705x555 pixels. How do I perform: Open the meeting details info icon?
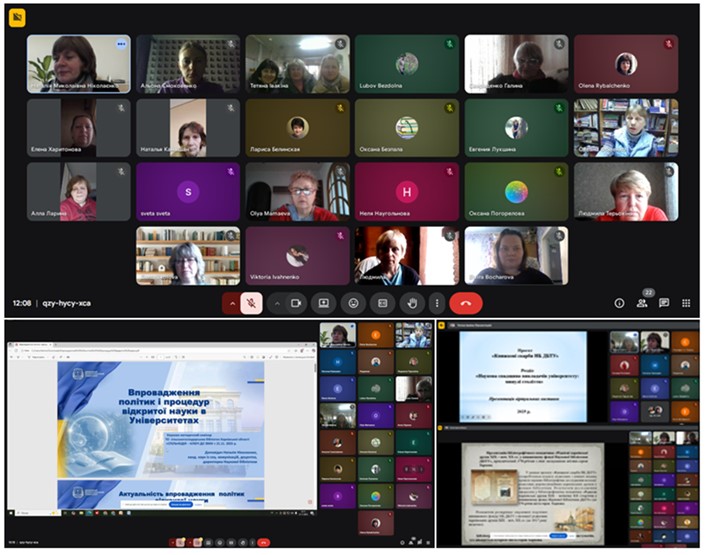[619, 303]
